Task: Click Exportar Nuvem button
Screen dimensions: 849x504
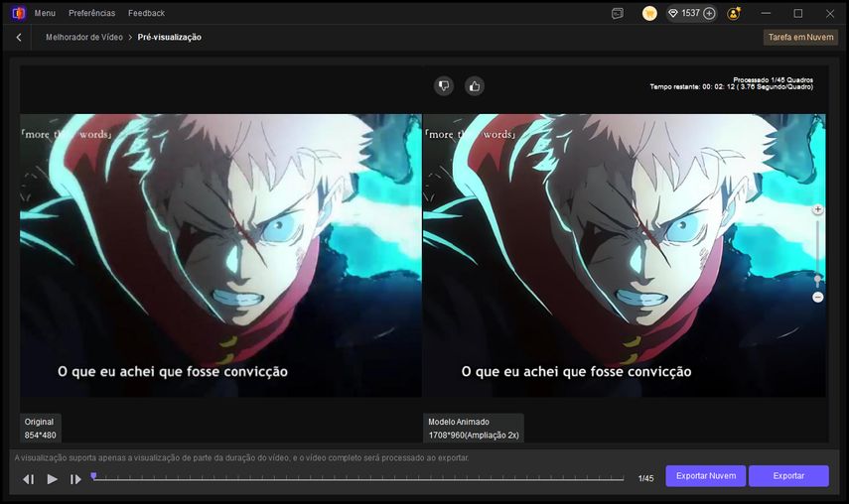Action: (706, 476)
